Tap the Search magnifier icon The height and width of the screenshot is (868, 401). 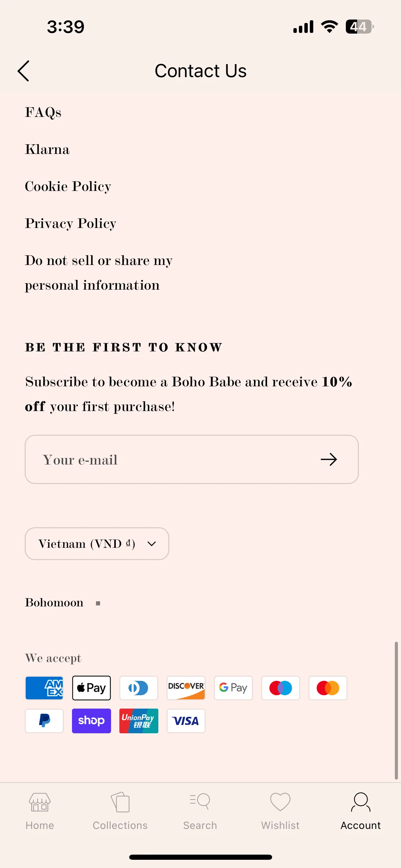pos(200,802)
